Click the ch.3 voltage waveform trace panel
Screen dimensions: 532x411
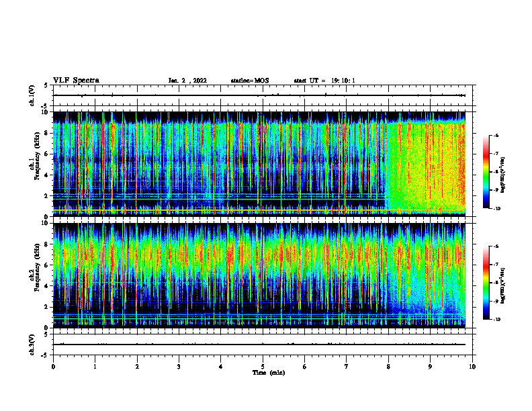(x=263, y=345)
